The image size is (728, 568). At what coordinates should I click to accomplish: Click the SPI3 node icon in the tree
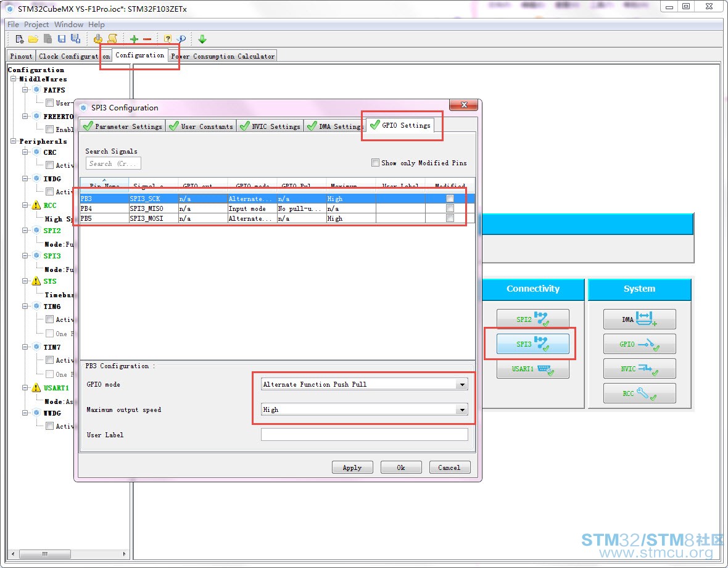click(x=36, y=256)
